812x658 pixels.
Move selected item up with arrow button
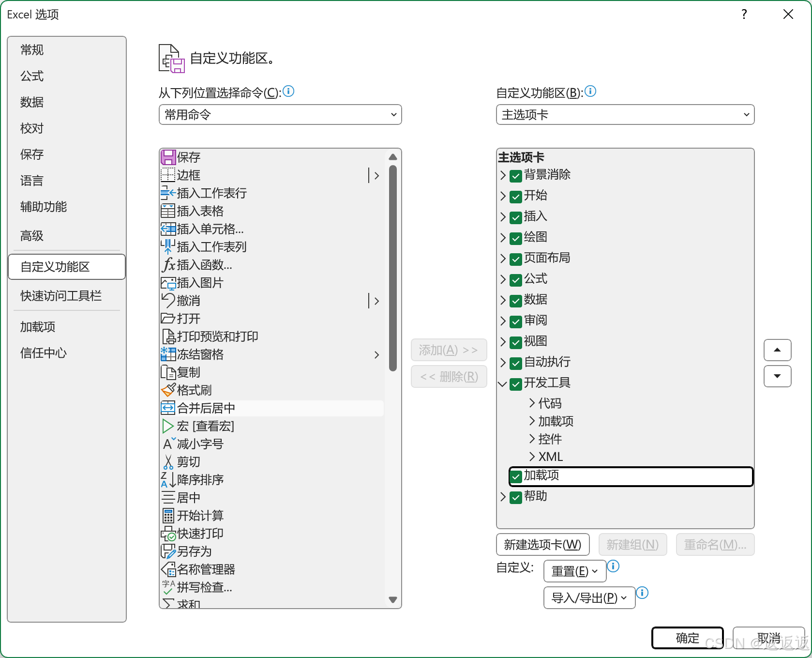(x=778, y=350)
